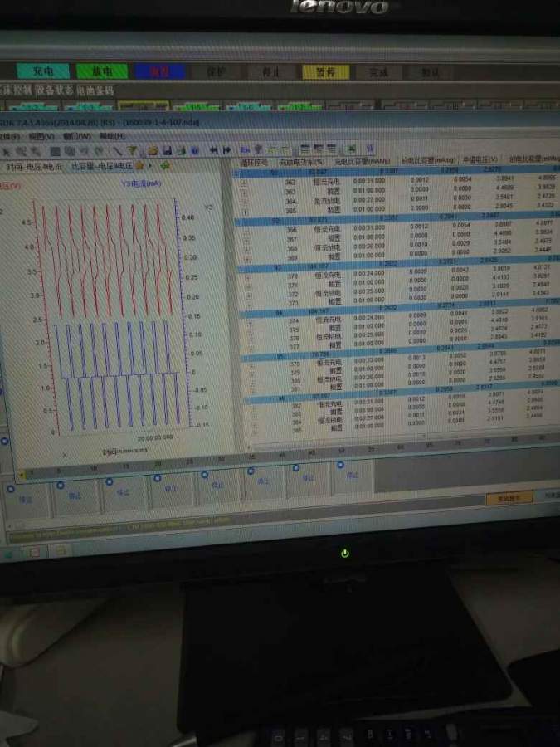Click the funnel filter toolbar icon
560x747 pixels.
(133, 151)
